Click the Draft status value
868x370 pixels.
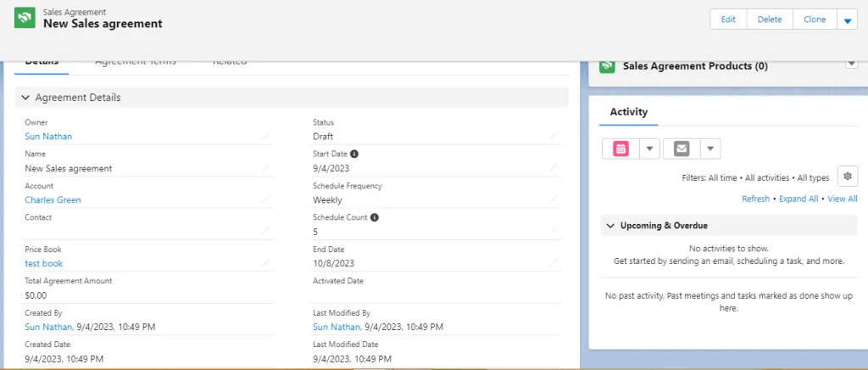(x=323, y=137)
